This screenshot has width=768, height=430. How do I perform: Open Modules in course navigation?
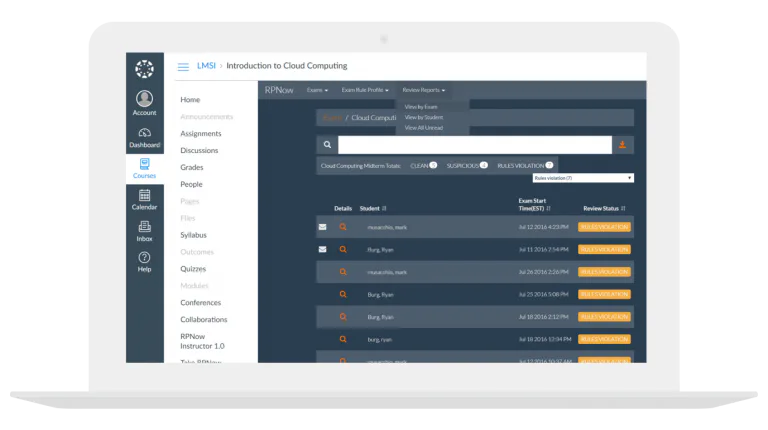pyautogui.click(x=194, y=286)
